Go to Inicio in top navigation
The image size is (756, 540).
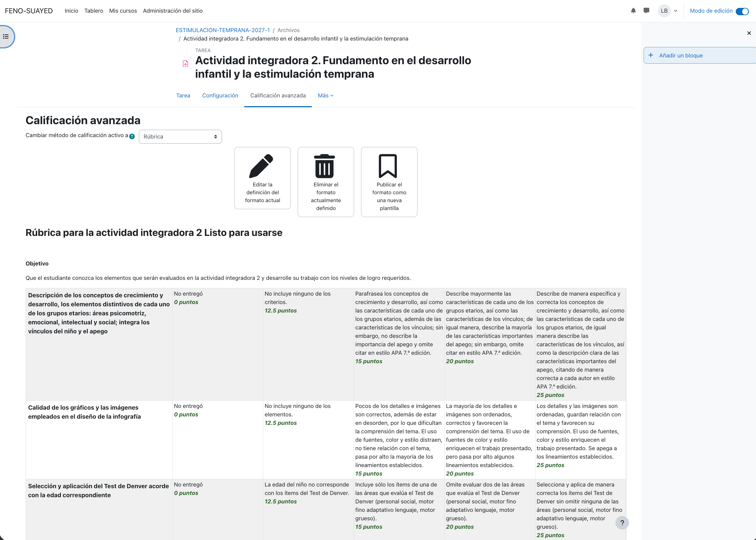pos(71,11)
